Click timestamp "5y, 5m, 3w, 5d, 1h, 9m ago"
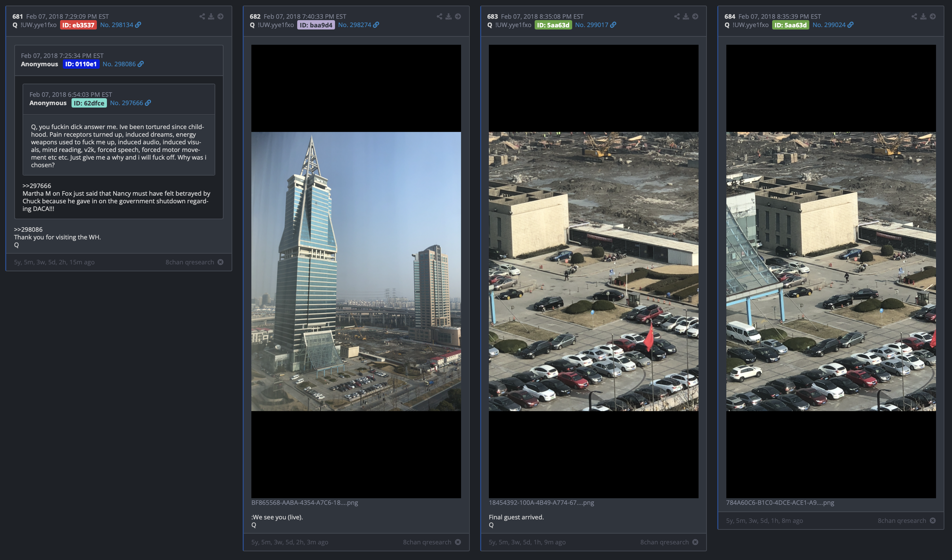This screenshot has width=952, height=560. coord(527,542)
